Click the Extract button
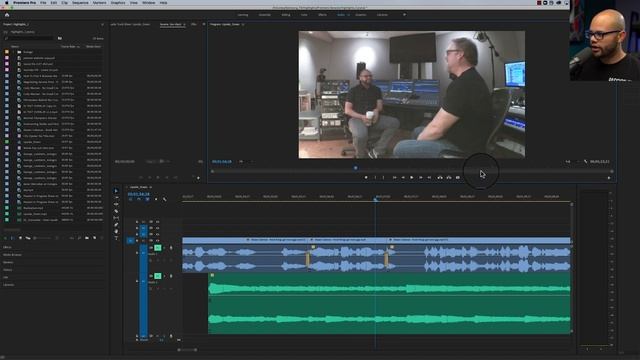 coord(449,178)
